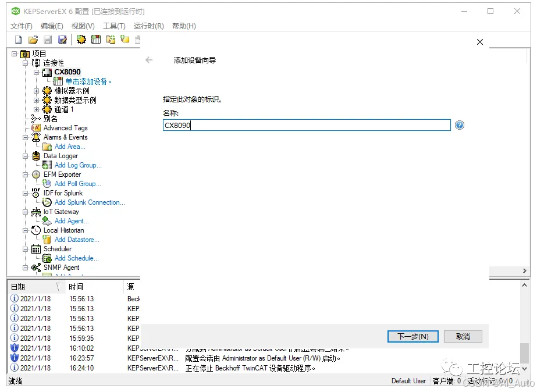Collapse the IoT Gateway node

tap(26, 212)
